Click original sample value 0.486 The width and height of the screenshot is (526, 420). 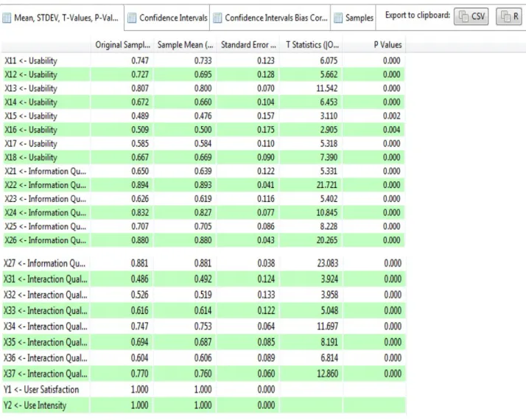[139, 279]
